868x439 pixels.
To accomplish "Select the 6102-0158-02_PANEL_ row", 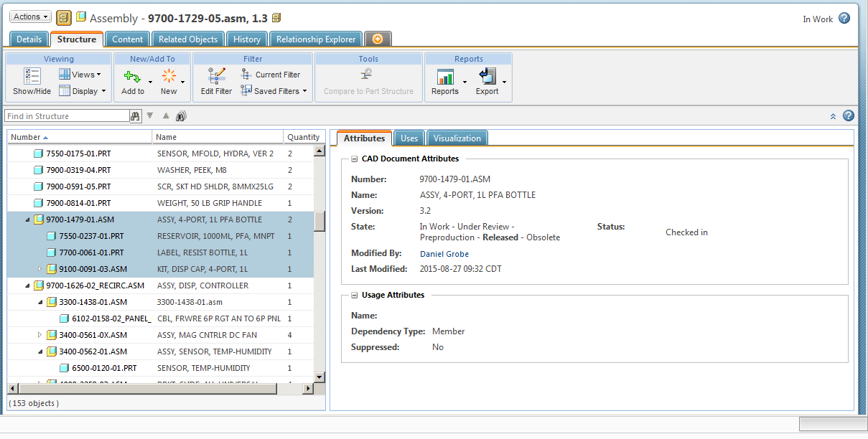I will [x=161, y=318].
